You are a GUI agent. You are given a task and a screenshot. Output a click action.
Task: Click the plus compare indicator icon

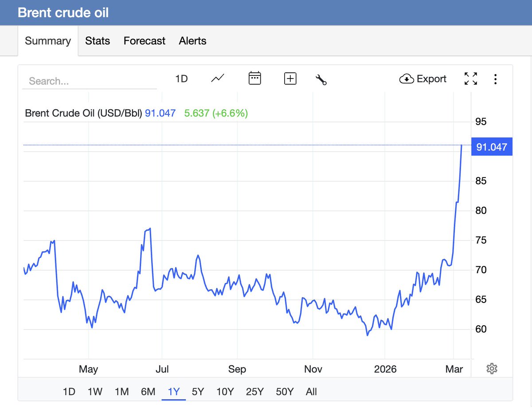[290, 79]
